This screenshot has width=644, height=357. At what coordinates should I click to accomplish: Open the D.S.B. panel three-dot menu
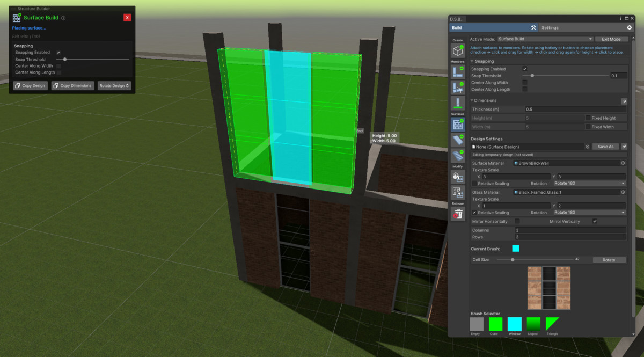coord(620,19)
